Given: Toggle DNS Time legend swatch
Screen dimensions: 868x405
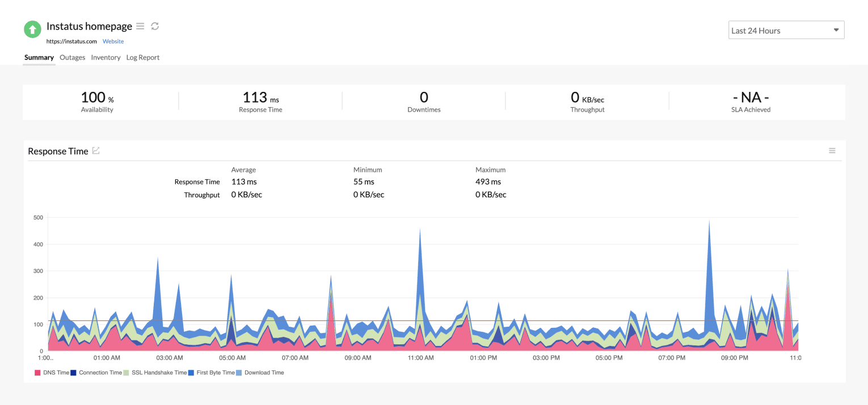Looking at the screenshot, I should coord(37,373).
